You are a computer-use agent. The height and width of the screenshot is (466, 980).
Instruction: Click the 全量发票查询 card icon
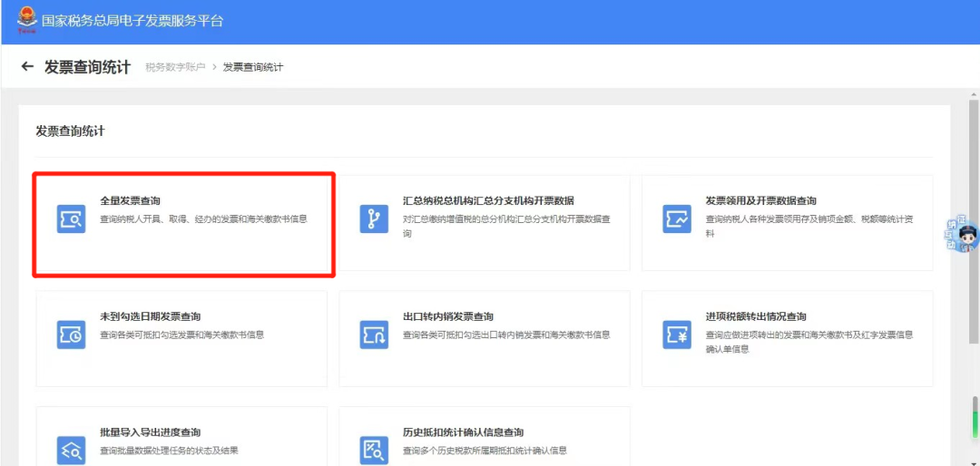(x=71, y=219)
